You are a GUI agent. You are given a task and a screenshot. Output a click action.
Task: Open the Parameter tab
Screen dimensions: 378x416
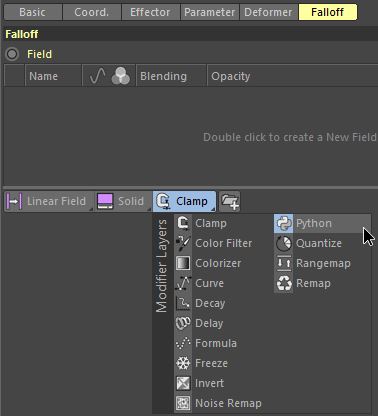click(x=209, y=12)
